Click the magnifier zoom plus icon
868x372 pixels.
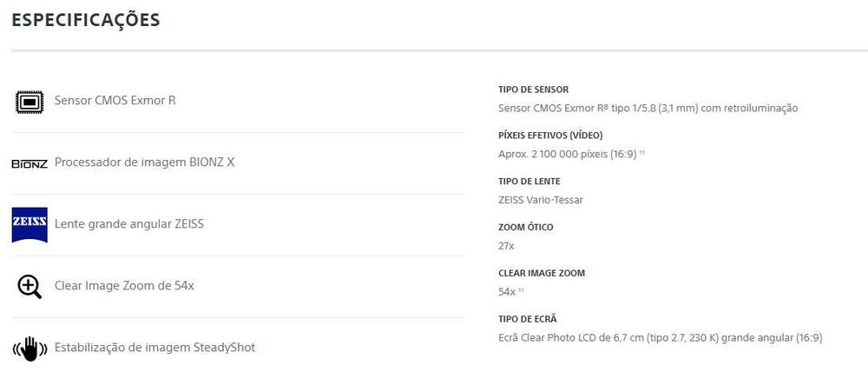click(30, 286)
